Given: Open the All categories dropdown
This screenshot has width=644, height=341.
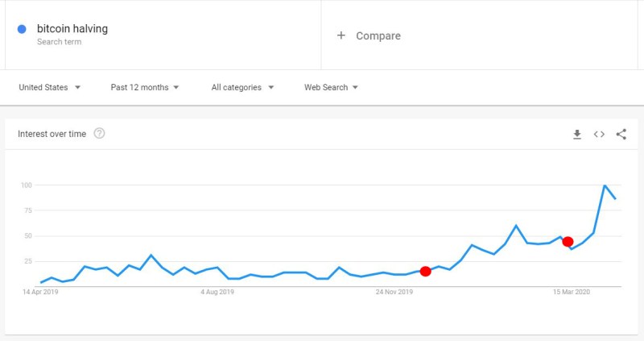Looking at the screenshot, I should (242, 87).
